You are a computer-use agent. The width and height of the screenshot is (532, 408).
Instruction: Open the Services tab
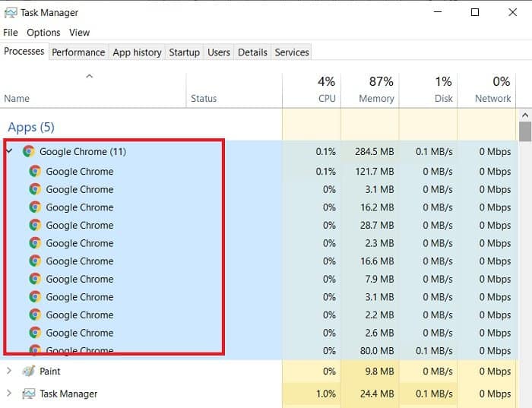point(292,52)
